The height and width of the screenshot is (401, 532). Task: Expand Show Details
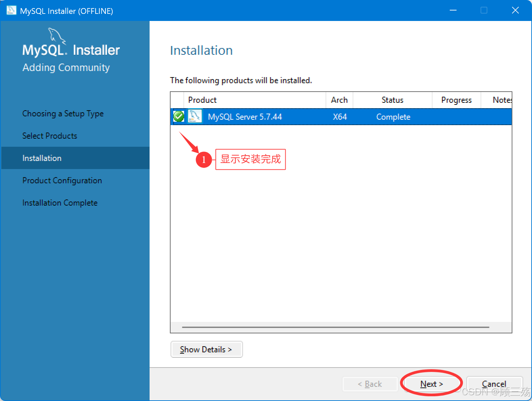206,349
